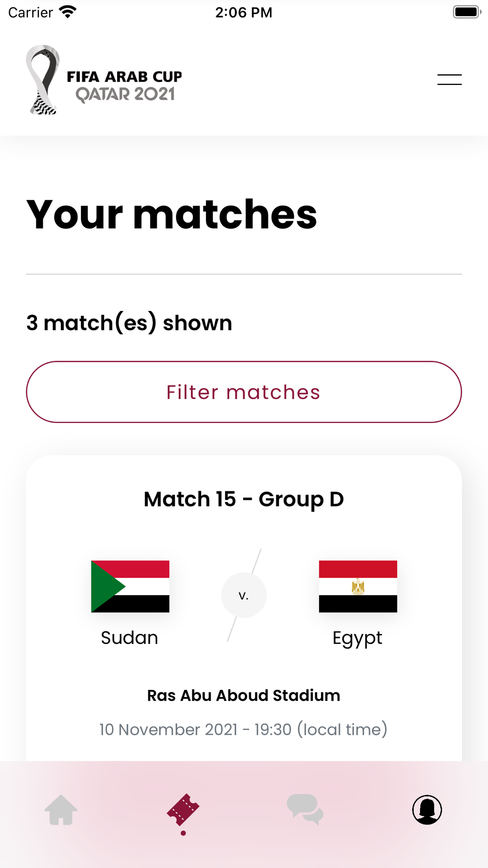Open the profile avatar tab

point(427,810)
